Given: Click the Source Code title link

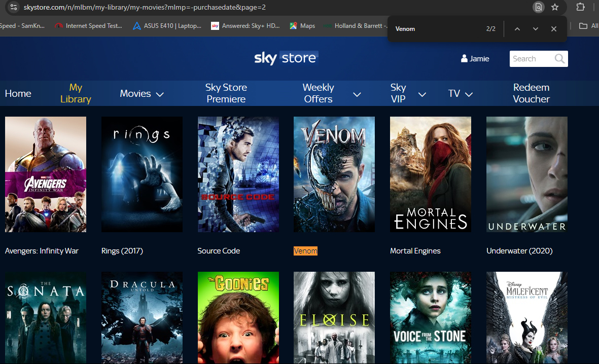Looking at the screenshot, I should (219, 251).
